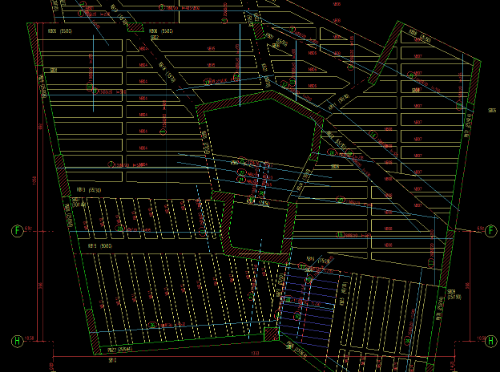Select the left H grid axis bubble

pyautogui.click(x=17, y=341)
